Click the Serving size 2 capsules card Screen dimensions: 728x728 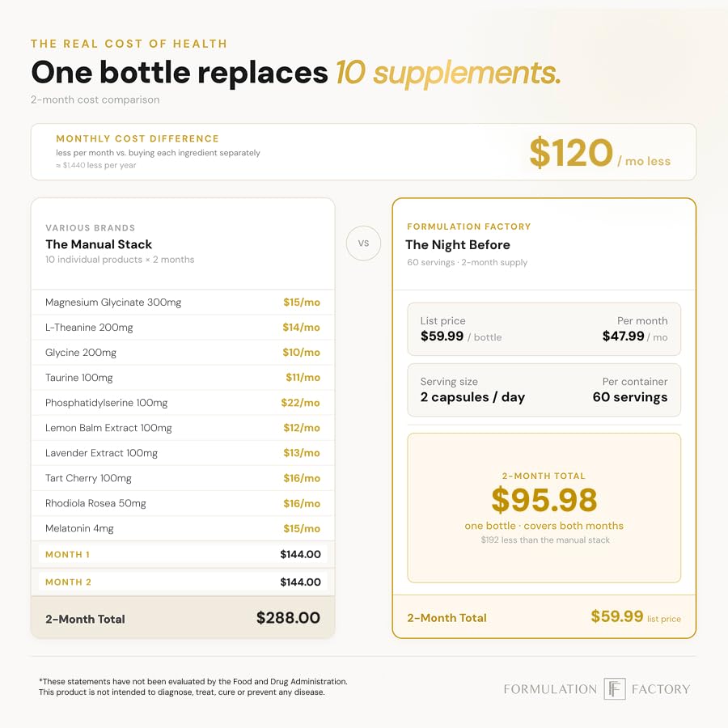click(x=544, y=390)
